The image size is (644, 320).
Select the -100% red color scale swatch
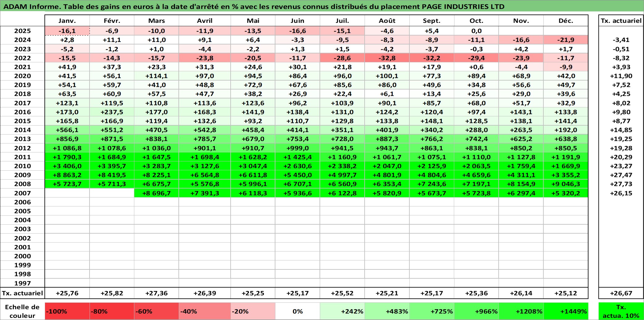(x=67, y=311)
